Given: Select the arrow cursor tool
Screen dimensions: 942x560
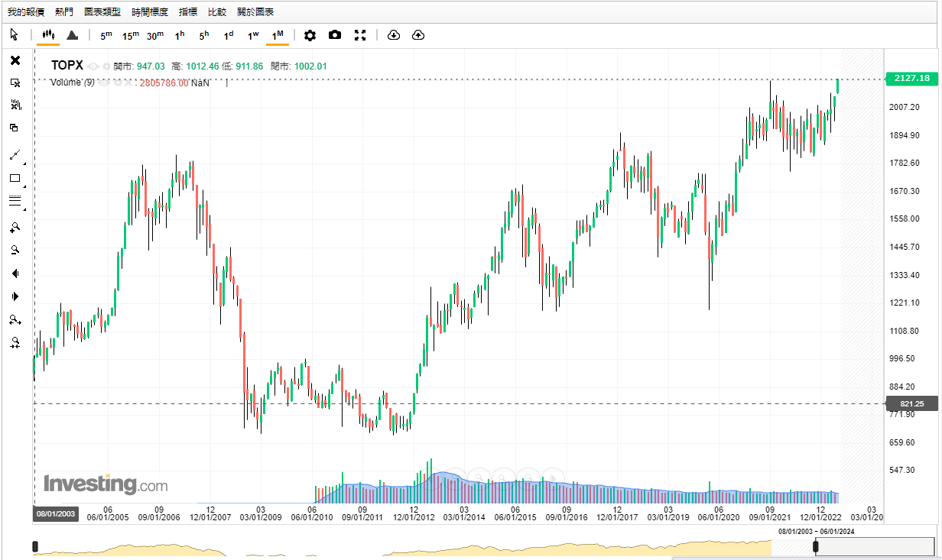Looking at the screenshot, I should (14, 35).
